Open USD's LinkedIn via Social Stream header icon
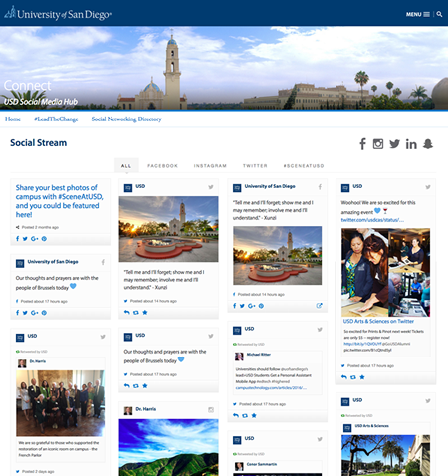Viewport: 448px width, 476px height. click(411, 144)
